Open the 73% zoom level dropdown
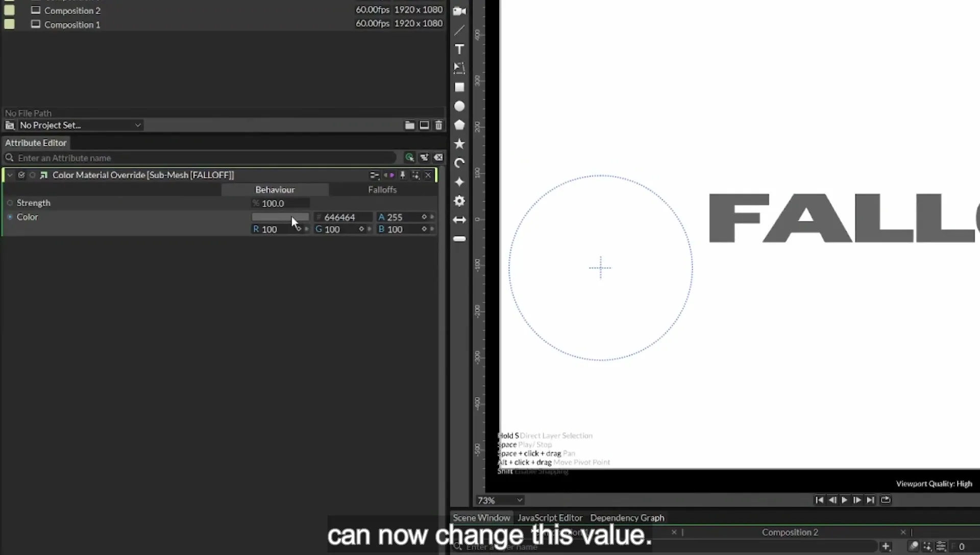The image size is (980, 555). coord(500,500)
